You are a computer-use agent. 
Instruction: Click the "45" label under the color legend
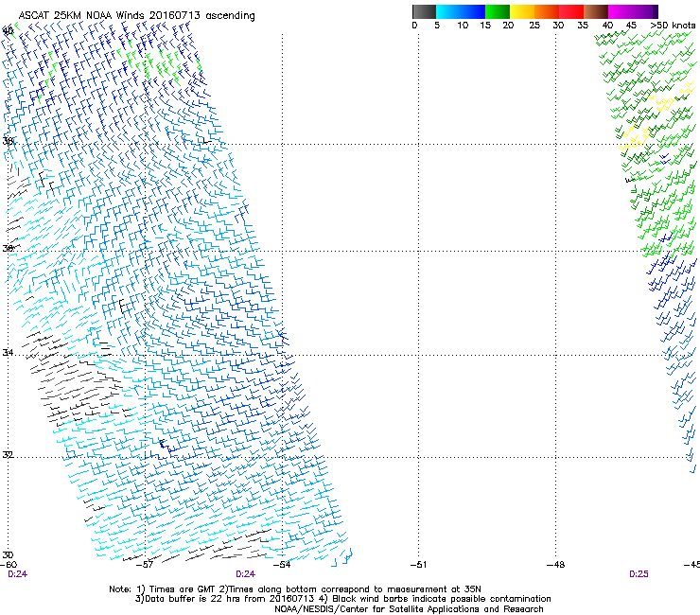(x=631, y=26)
